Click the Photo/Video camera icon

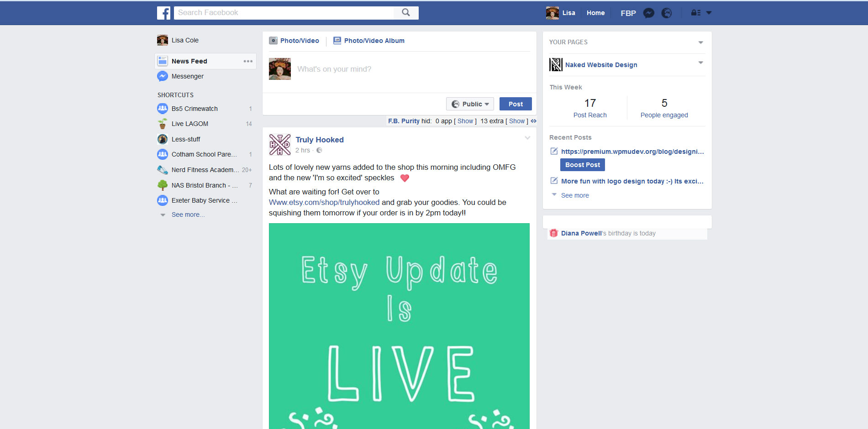(x=273, y=41)
